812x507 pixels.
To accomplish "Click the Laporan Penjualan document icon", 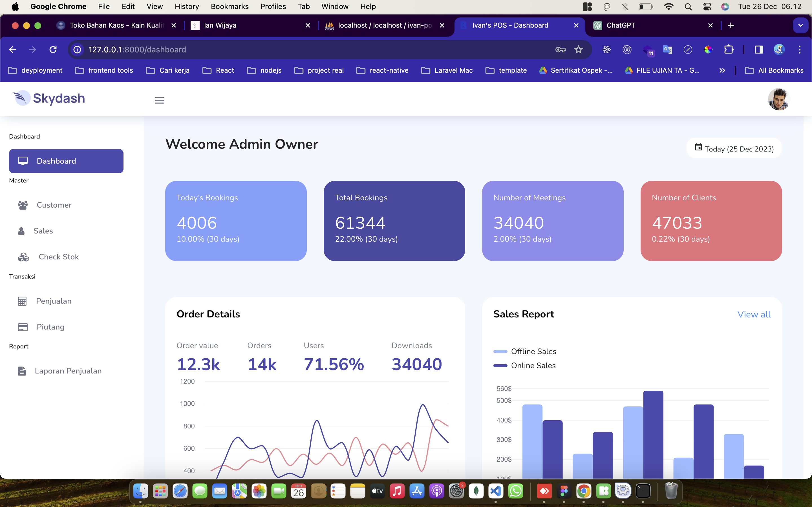I will click(x=22, y=371).
